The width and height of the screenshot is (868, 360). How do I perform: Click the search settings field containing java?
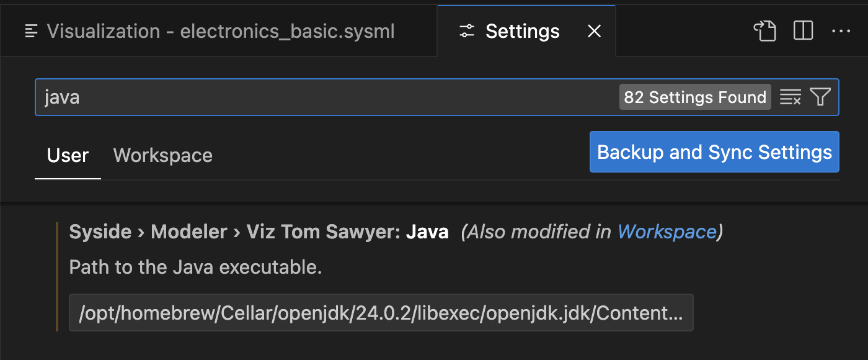tap(310, 97)
